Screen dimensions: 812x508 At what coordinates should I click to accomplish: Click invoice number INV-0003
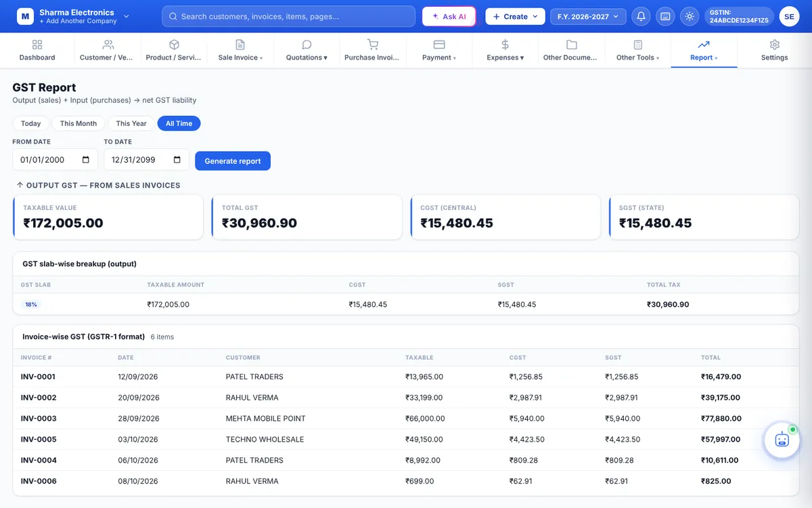39,419
